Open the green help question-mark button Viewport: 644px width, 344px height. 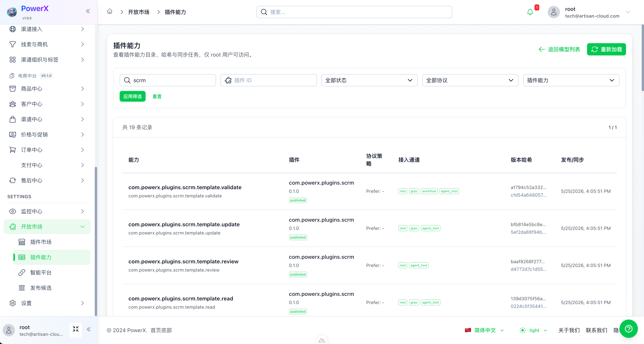(629, 328)
